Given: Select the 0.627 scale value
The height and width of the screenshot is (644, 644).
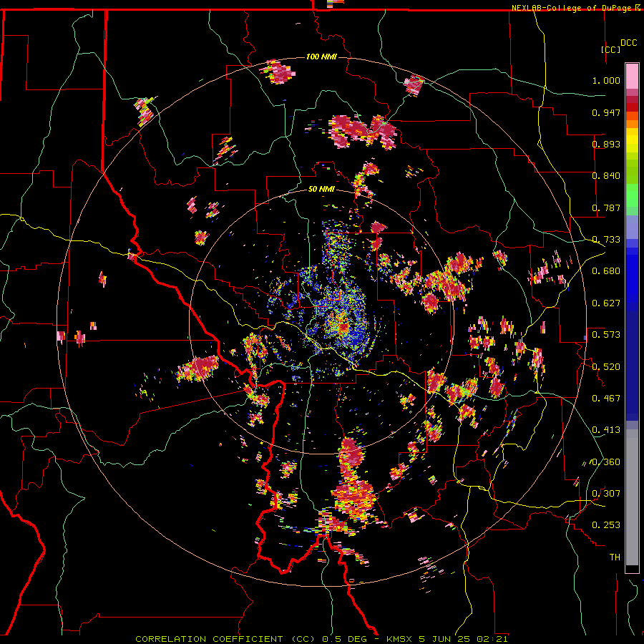Looking at the screenshot, I should [606, 303].
